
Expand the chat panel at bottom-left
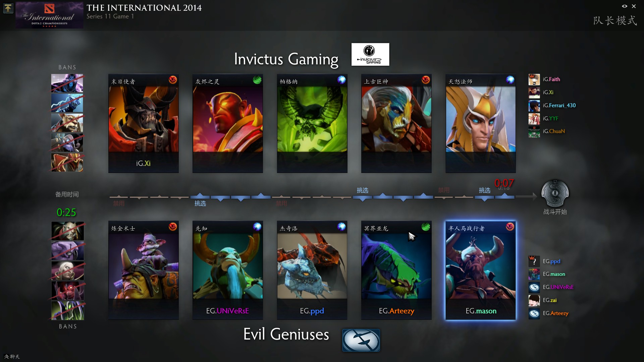(x=12, y=356)
